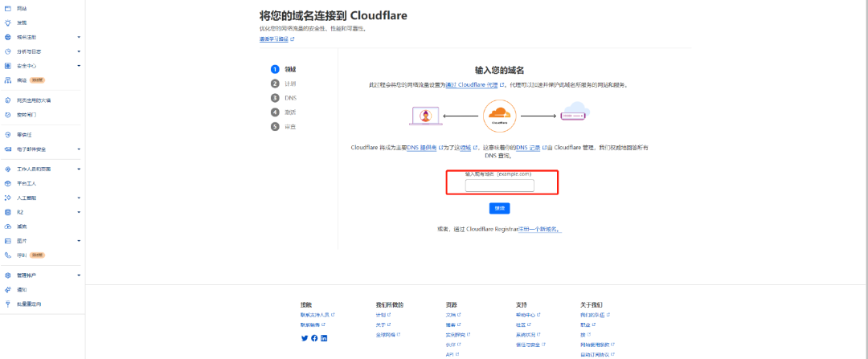Click the globe icon for domain registration
Viewport: 868px width, 359px height.
point(8,37)
